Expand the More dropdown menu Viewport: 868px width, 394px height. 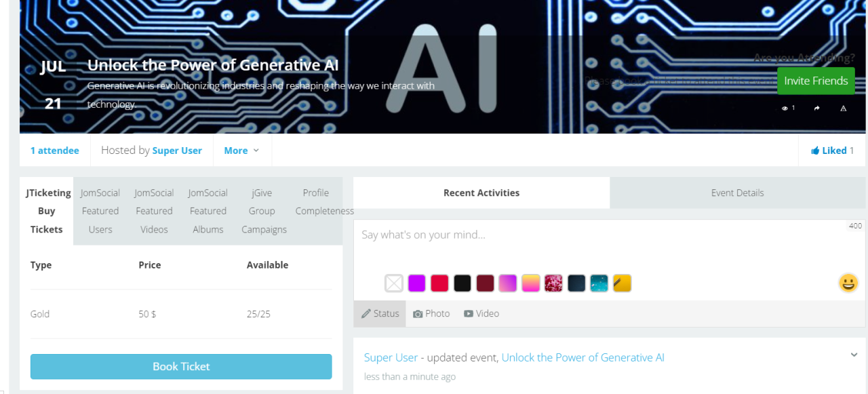[241, 151]
